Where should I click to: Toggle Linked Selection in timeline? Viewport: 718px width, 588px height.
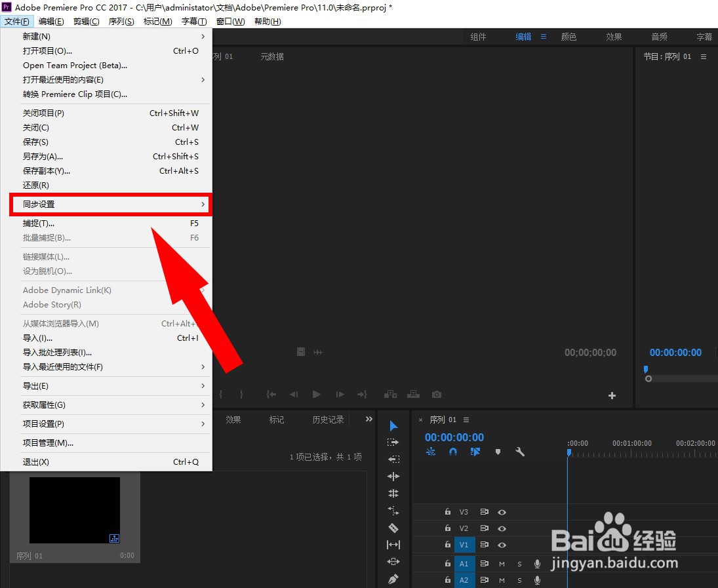475,452
